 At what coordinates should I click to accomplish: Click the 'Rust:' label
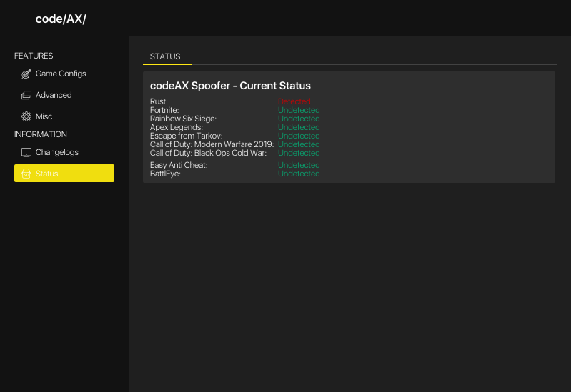(159, 101)
